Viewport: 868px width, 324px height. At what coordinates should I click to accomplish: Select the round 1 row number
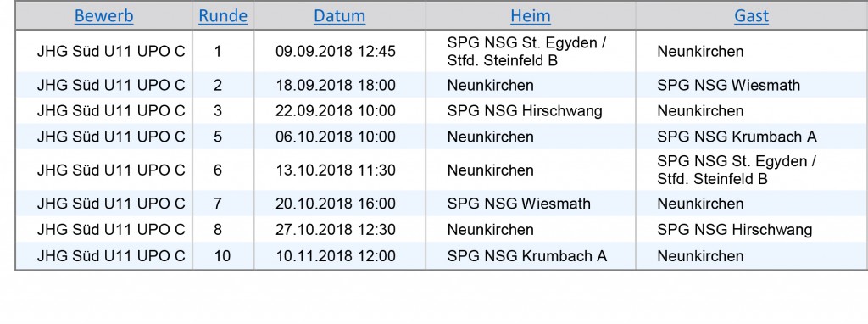[x=218, y=52]
